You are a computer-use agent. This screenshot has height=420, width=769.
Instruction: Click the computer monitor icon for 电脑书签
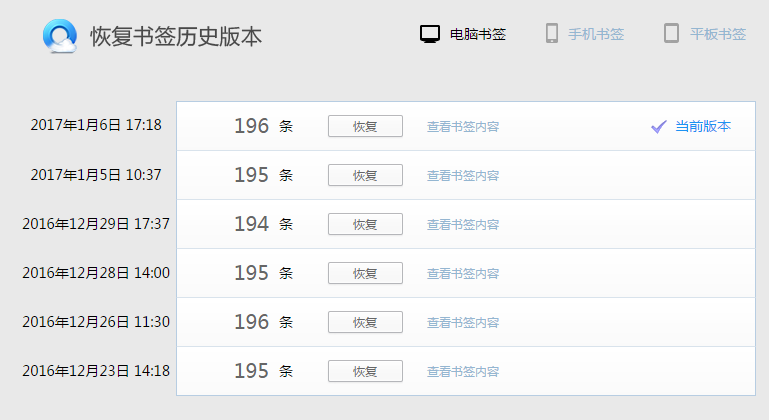(430, 34)
